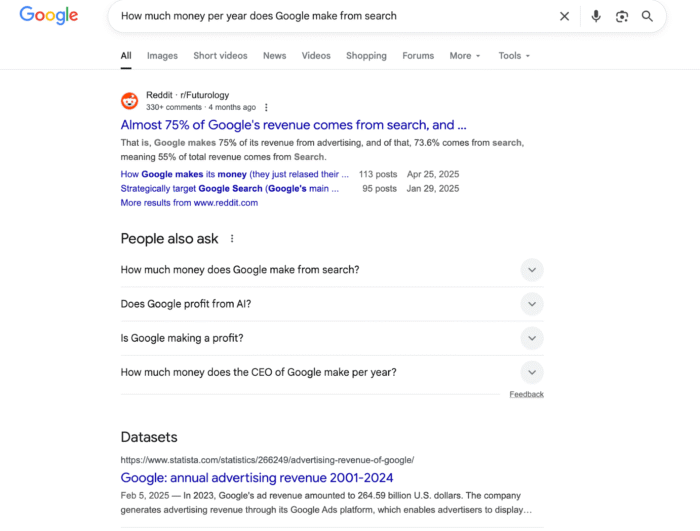Click the Reddit favicon icon
The width and height of the screenshot is (700, 531).
[x=129, y=101]
